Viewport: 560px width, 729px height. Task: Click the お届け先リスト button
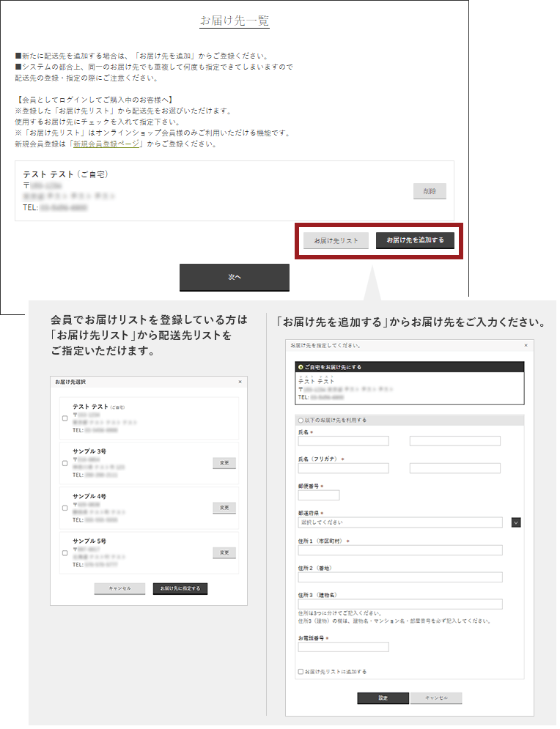336,240
